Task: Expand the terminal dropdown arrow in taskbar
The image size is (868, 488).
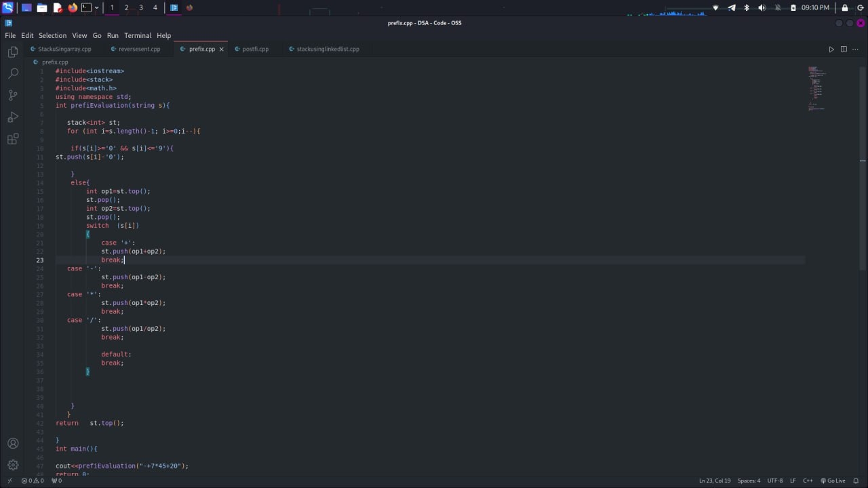Action: [x=97, y=7]
